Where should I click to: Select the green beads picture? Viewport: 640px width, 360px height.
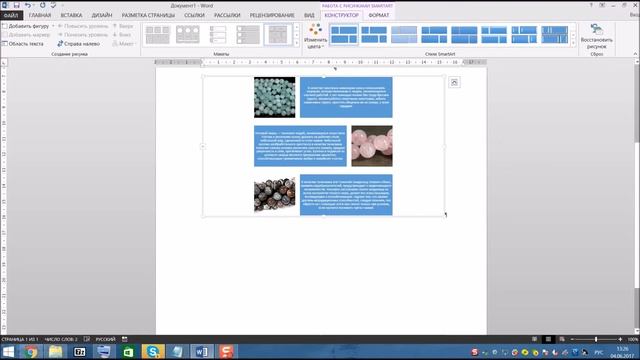pos(275,98)
